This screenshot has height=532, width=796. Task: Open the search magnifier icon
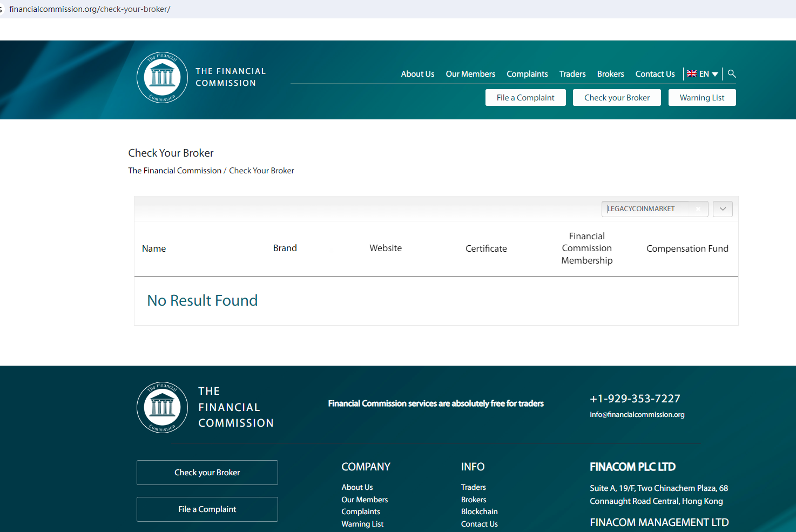[x=732, y=74]
